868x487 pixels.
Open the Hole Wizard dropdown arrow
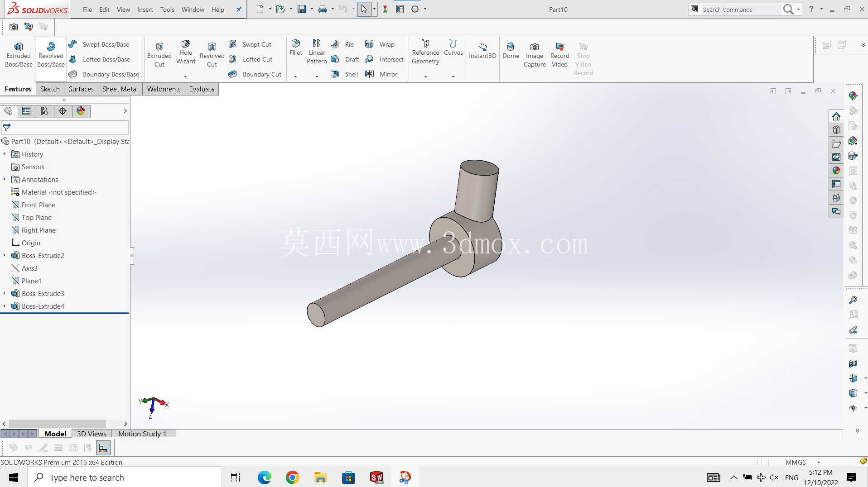[186, 76]
